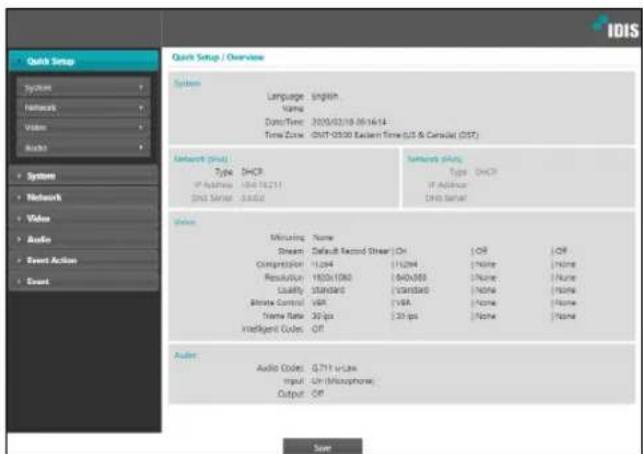Click the IPv4 IP Address value

click(x=261, y=185)
